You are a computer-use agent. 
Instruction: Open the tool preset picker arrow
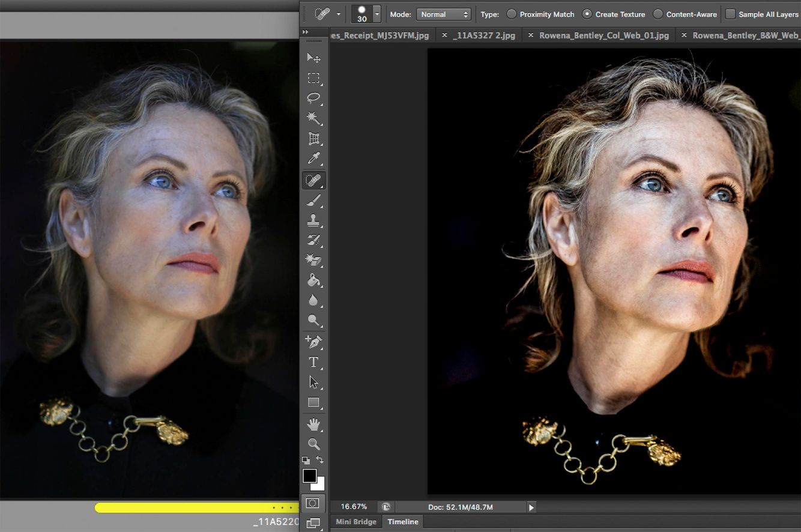pyautogui.click(x=339, y=14)
